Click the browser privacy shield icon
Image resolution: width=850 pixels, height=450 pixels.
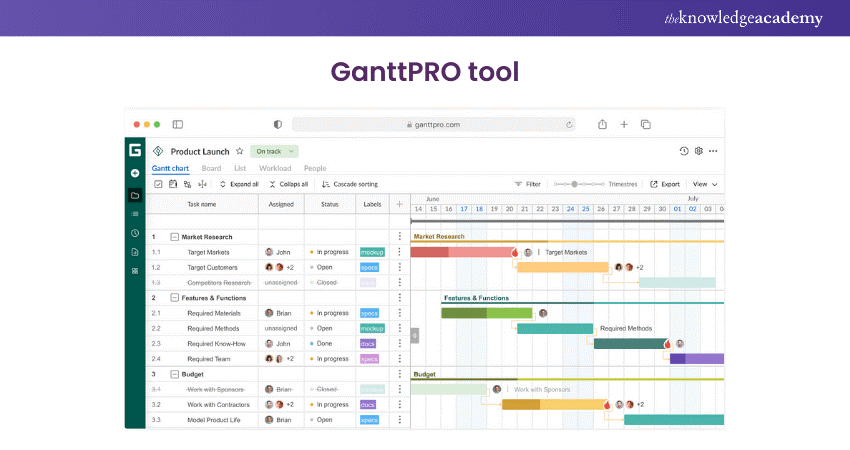point(278,125)
